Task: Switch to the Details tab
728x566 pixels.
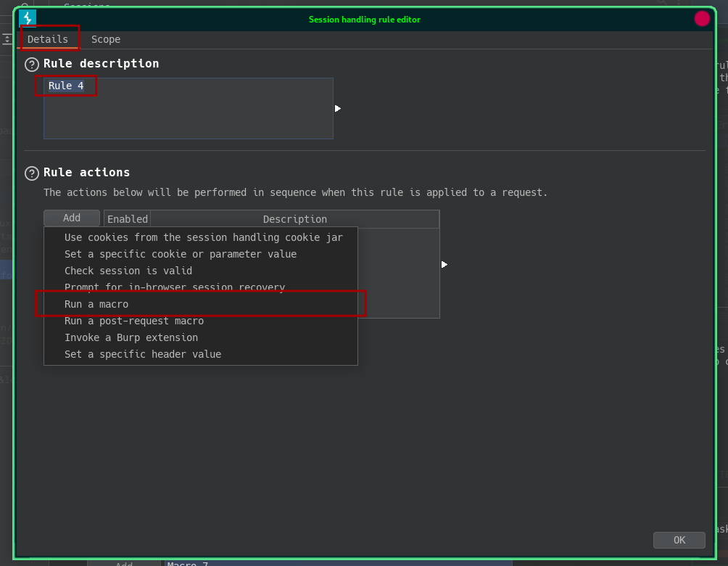Action: click(47, 39)
